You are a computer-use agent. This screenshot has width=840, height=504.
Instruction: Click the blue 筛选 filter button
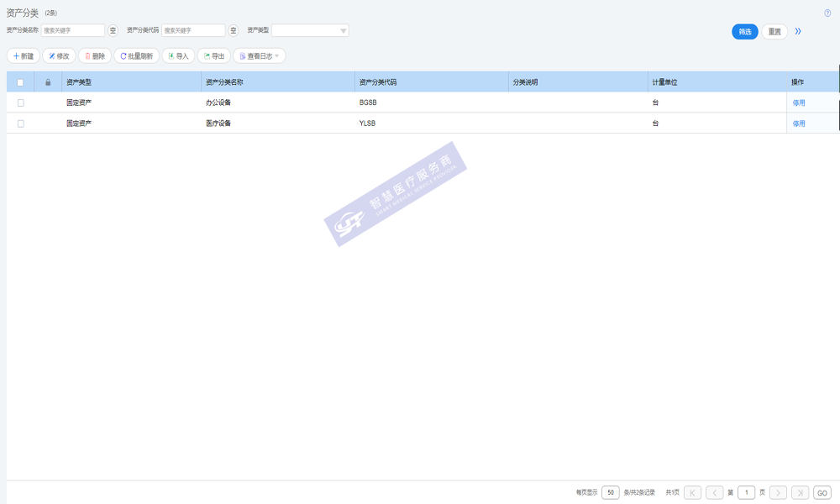click(x=745, y=32)
